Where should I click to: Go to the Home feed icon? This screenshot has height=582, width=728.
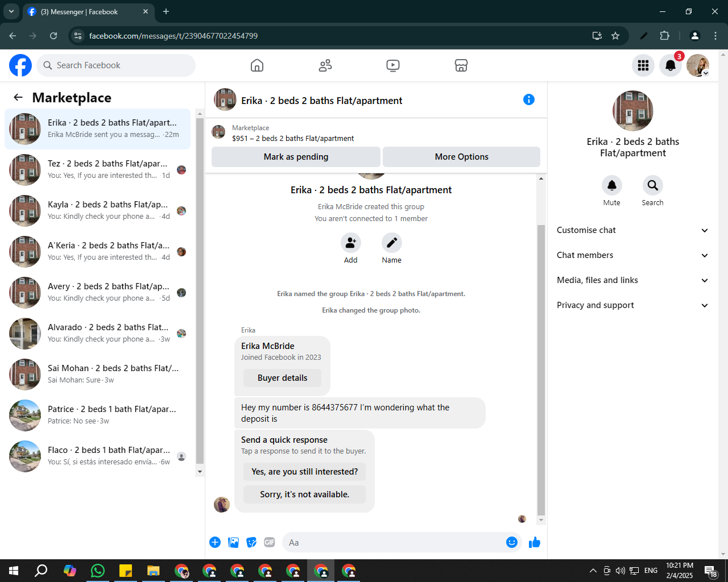tap(257, 65)
